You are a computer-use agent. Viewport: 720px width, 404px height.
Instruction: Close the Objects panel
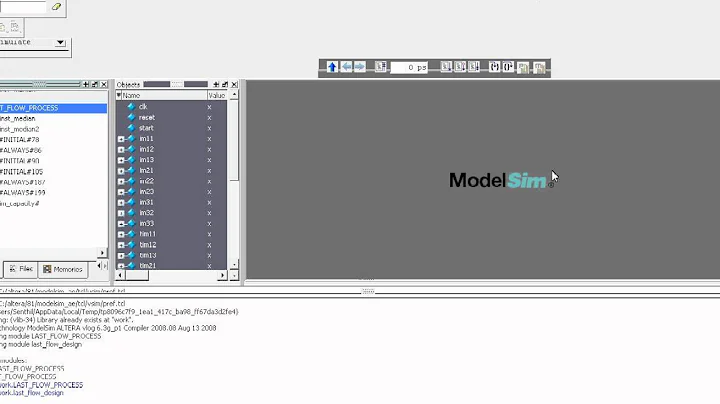(234, 84)
